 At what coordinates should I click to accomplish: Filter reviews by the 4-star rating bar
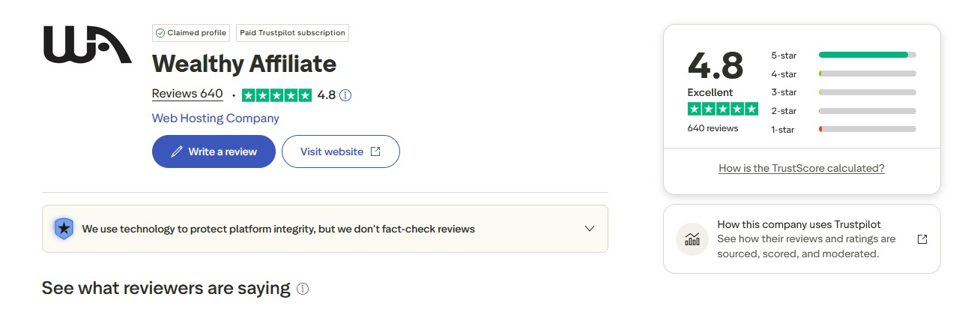click(x=867, y=73)
